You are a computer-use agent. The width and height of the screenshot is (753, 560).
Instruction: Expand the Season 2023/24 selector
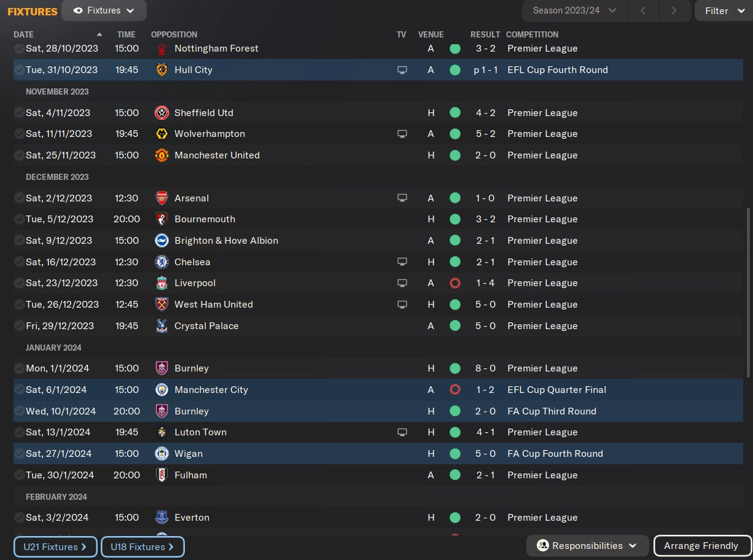point(574,10)
